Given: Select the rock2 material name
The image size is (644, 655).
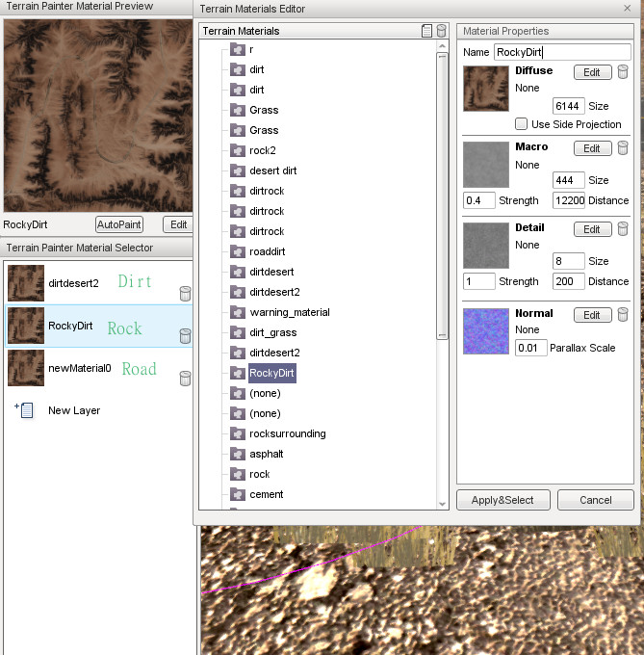Looking at the screenshot, I should (263, 150).
